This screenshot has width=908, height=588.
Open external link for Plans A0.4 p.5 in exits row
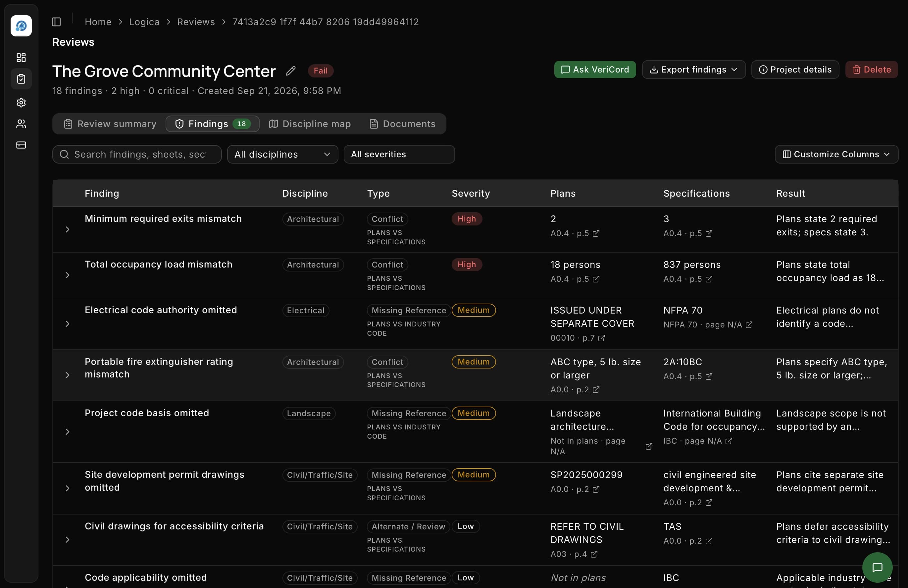tap(596, 233)
